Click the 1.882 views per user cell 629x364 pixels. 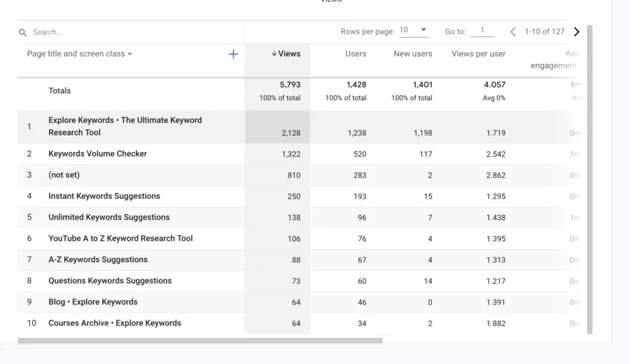496,323
